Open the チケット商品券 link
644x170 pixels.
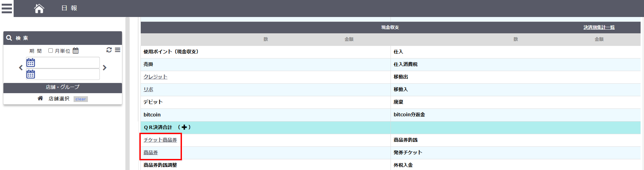(160, 140)
